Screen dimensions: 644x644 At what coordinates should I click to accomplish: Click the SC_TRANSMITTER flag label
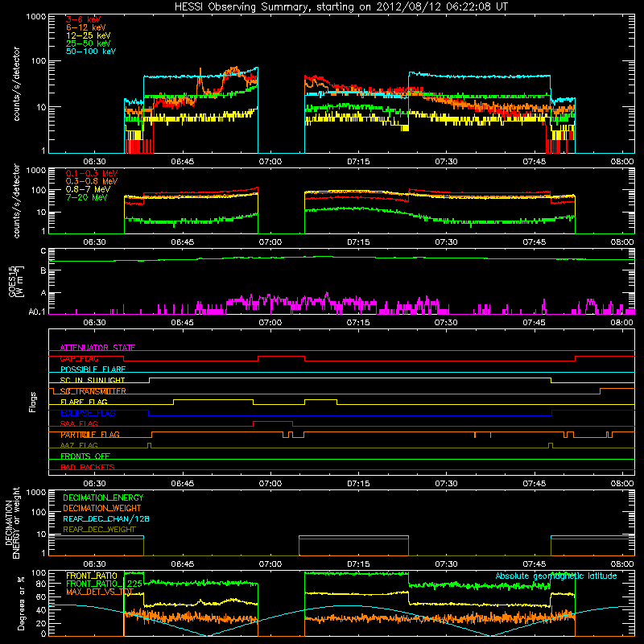click(x=93, y=391)
